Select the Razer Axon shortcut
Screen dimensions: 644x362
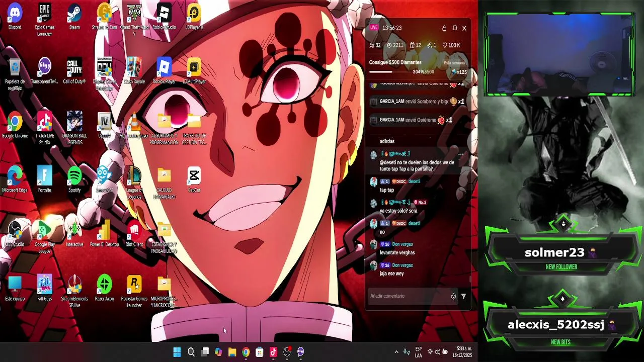pos(104,288)
